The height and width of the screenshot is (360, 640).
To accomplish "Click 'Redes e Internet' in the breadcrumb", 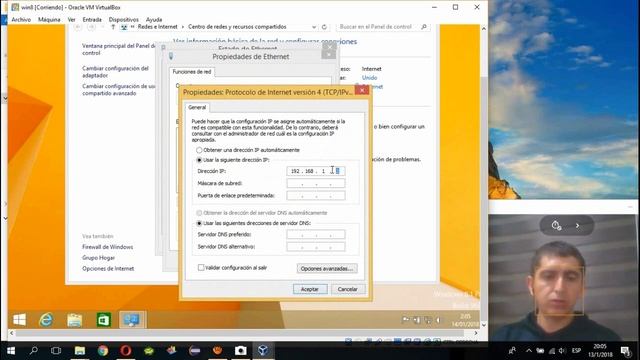I will pyautogui.click(x=158, y=27).
